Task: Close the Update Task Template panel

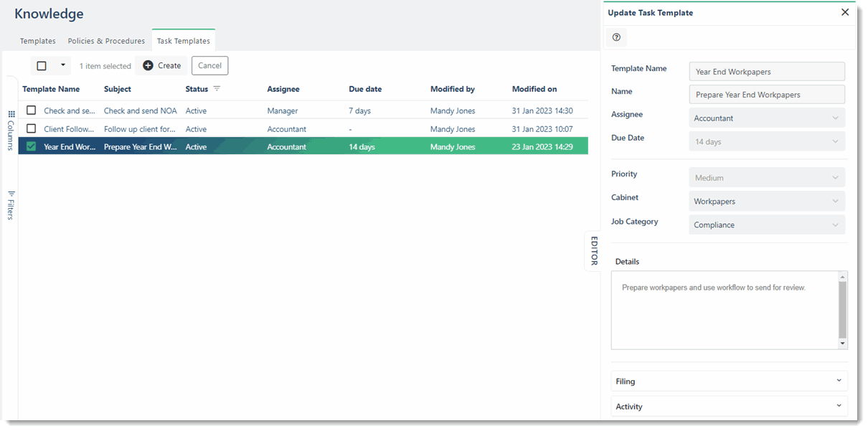Action: pyautogui.click(x=845, y=12)
